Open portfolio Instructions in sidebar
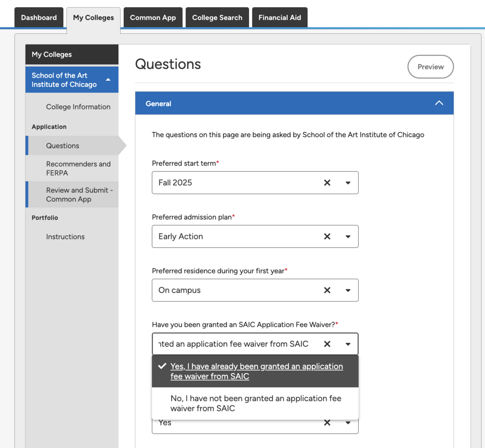485x448 pixels. point(65,237)
